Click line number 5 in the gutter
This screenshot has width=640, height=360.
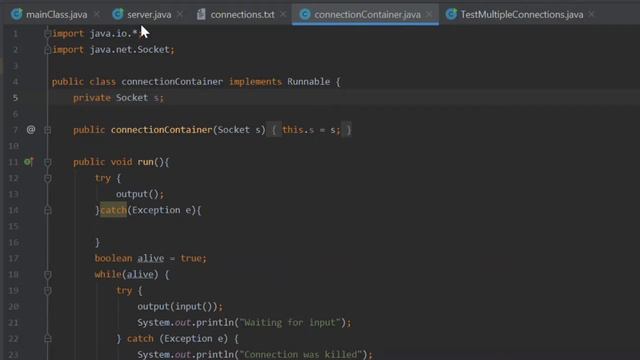point(15,98)
